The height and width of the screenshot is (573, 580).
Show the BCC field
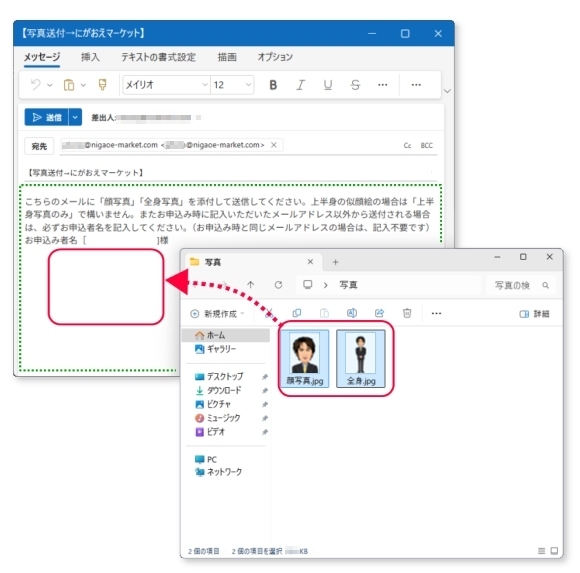(426, 145)
